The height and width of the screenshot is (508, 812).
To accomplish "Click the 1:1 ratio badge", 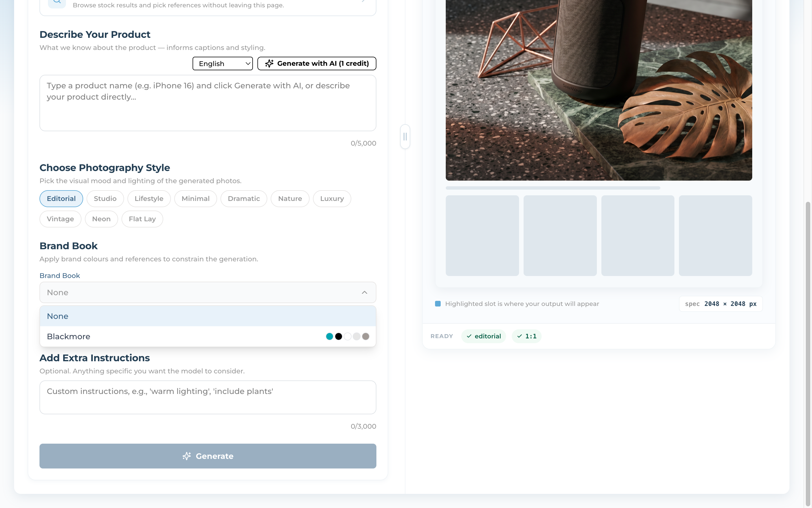I will coord(526,336).
